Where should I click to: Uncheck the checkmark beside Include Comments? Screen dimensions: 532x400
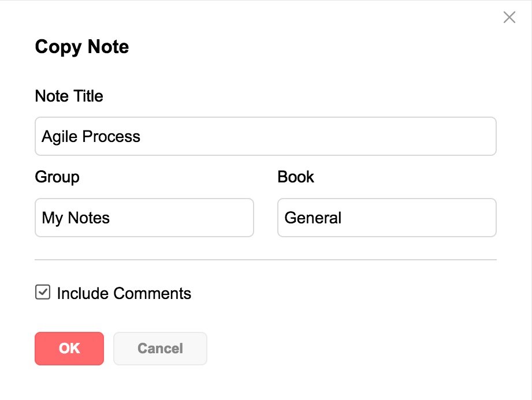click(43, 293)
